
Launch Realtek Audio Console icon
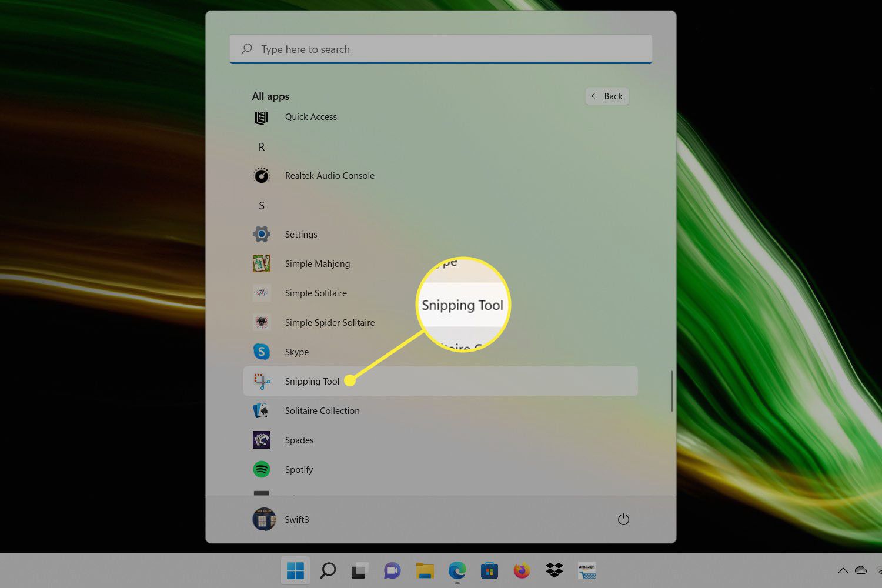[x=262, y=175]
